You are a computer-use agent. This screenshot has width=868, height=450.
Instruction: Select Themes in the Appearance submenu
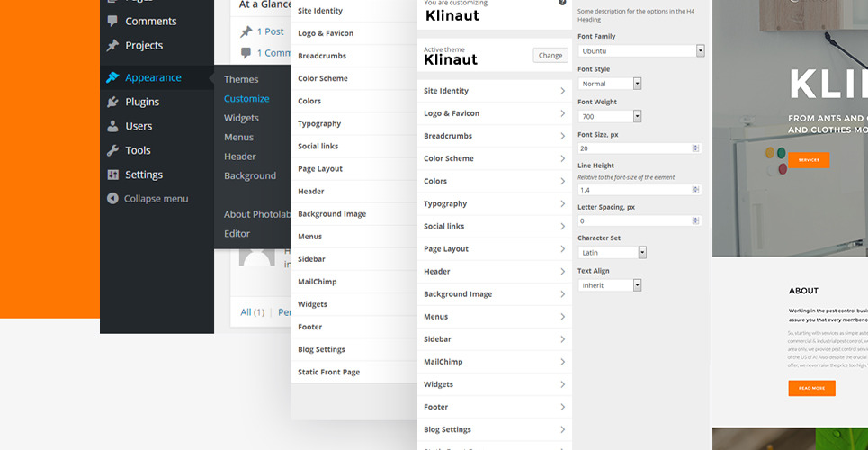coord(241,79)
